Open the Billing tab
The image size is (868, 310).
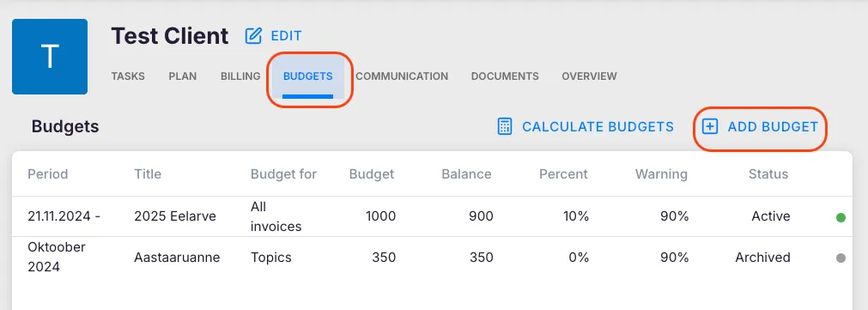(240, 76)
